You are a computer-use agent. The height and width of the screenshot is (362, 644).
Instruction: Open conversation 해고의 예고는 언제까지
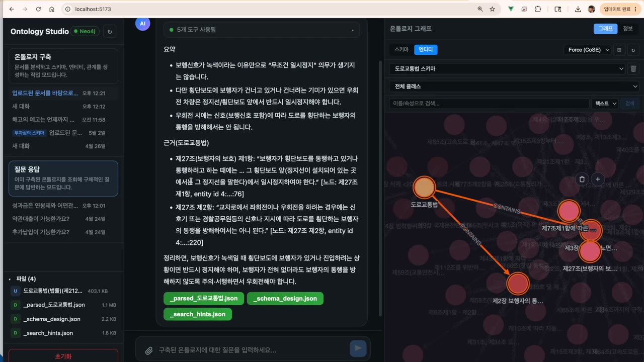(x=63, y=120)
